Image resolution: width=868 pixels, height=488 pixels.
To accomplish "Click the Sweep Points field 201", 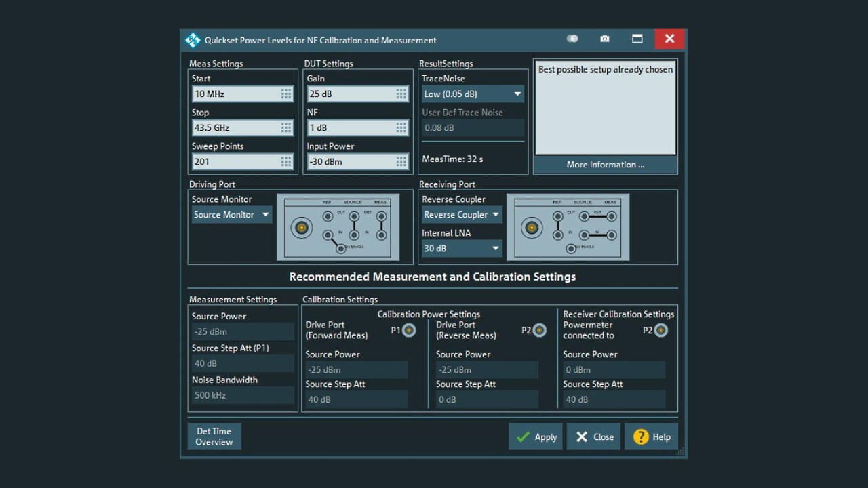I will pos(243,161).
